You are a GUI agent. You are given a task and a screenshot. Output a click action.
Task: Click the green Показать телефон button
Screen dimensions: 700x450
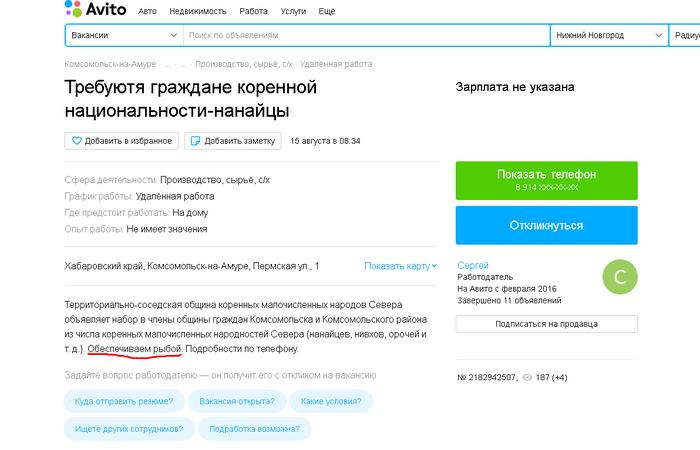546,180
